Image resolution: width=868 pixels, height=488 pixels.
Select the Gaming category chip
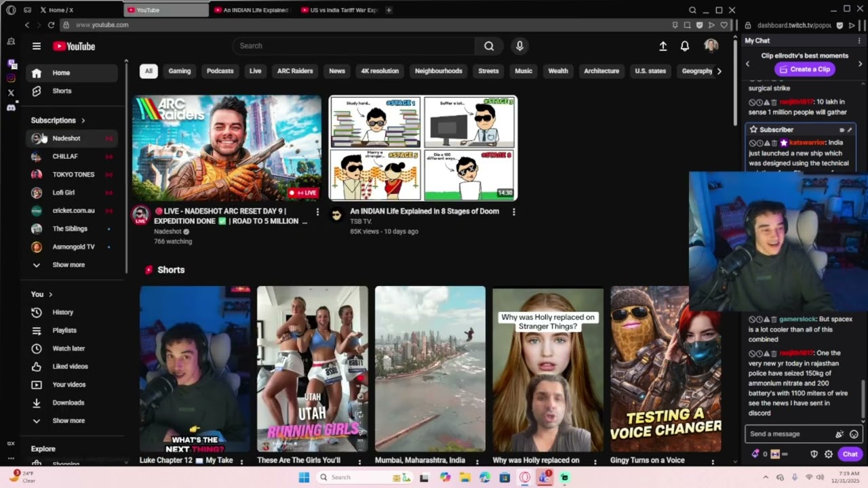pos(180,71)
